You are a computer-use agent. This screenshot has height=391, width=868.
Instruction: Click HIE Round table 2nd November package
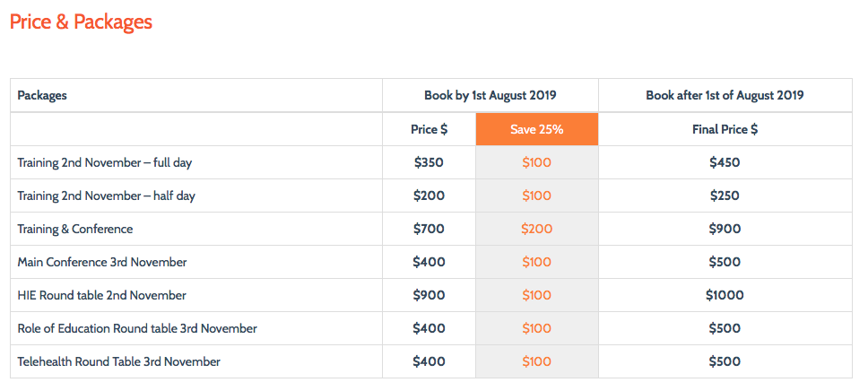click(x=102, y=296)
